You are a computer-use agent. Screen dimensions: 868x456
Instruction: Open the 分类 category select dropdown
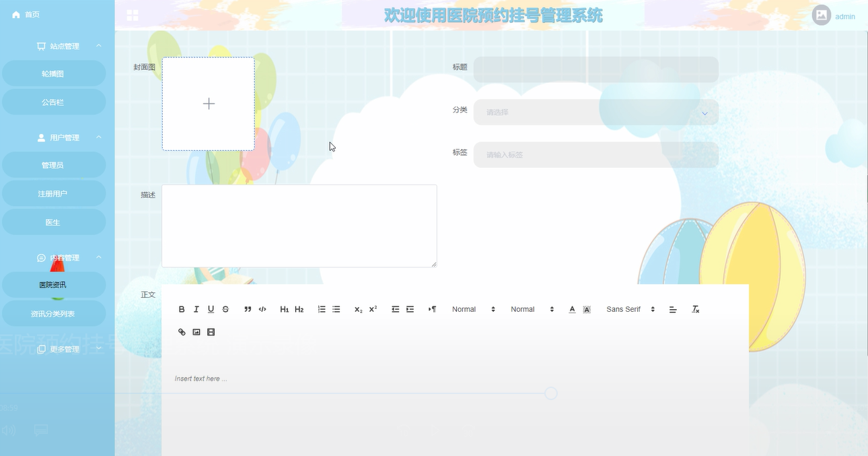pyautogui.click(x=596, y=112)
